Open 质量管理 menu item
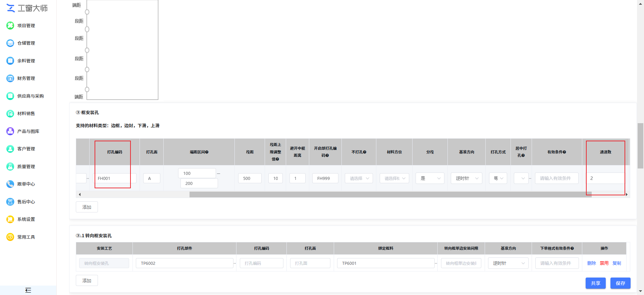644x295 pixels. click(26, 166)
